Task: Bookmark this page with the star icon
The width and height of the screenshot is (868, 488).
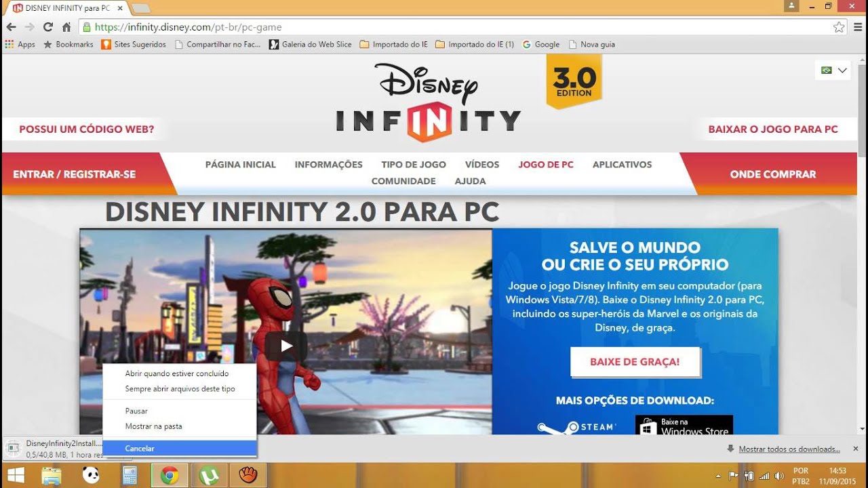Action: tap(839, 27)
